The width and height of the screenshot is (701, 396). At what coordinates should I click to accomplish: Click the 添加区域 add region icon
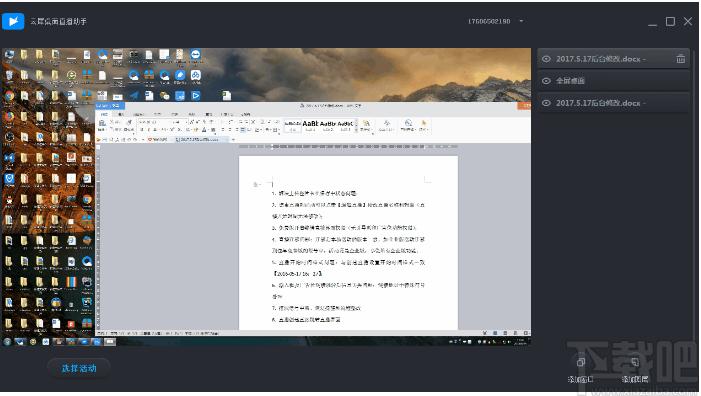[635, 362]
